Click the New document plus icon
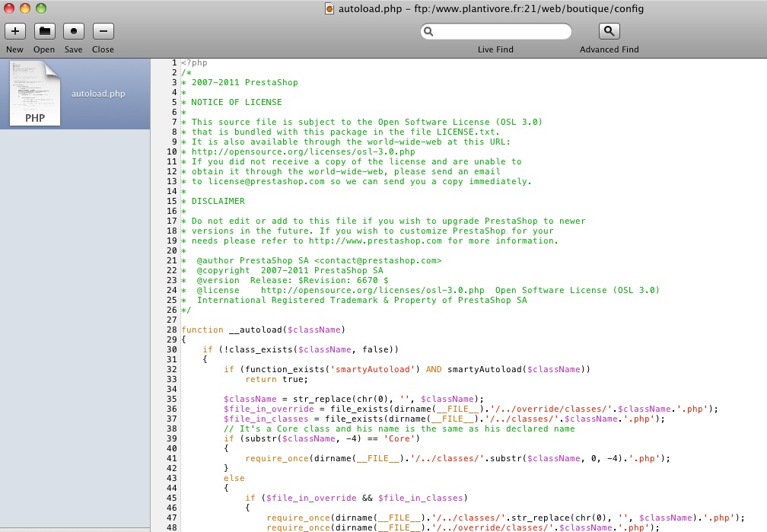 point(15,31)
